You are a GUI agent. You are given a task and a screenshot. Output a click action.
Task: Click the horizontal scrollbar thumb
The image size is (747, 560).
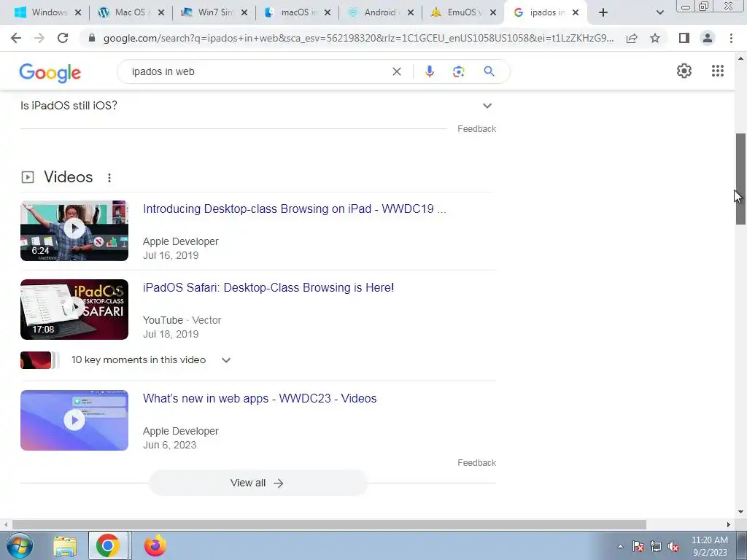coord(329,524)
